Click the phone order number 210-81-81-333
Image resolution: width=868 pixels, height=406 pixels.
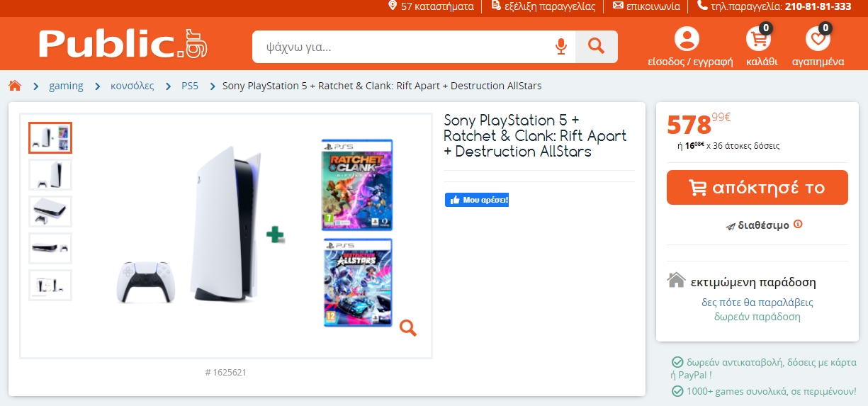tap(818, 6)
